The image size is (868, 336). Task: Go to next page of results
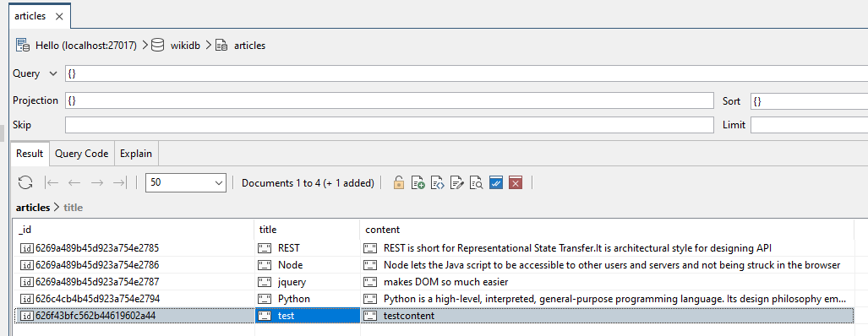point(97,183)
